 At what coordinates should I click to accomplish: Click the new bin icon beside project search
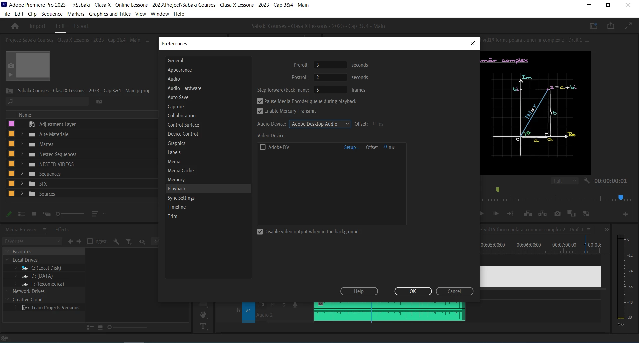click(x=99, y=101)
